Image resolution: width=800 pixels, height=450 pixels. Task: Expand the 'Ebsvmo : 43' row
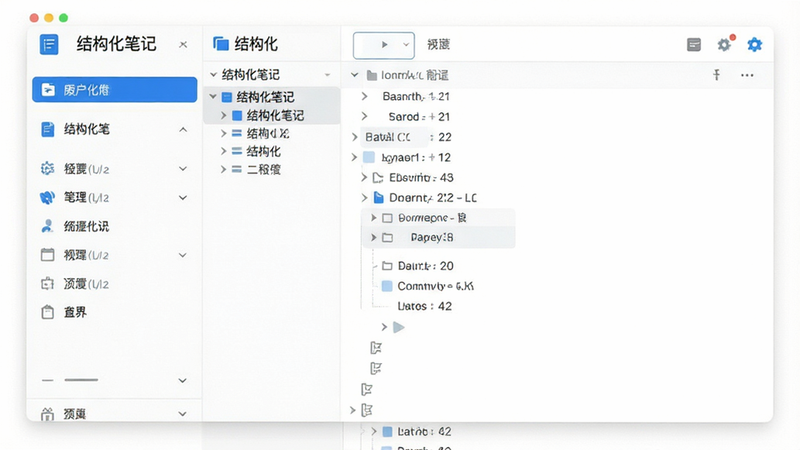pos(364,178)
